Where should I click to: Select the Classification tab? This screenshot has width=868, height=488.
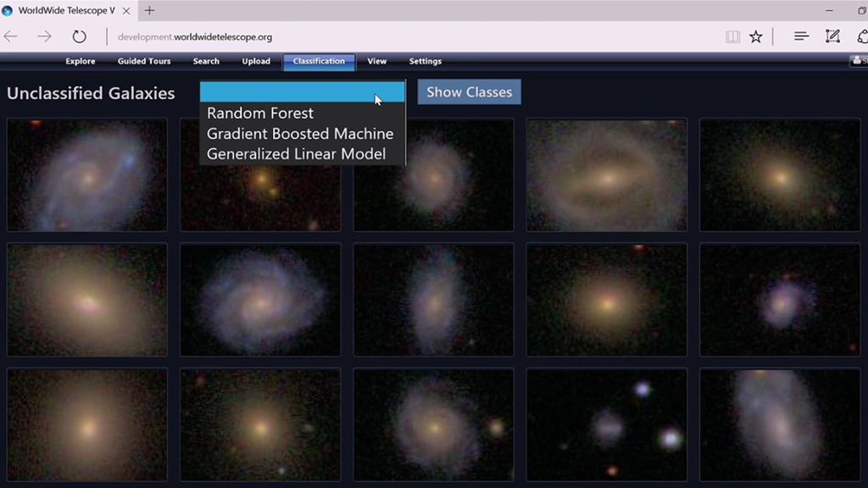(319, 61)
